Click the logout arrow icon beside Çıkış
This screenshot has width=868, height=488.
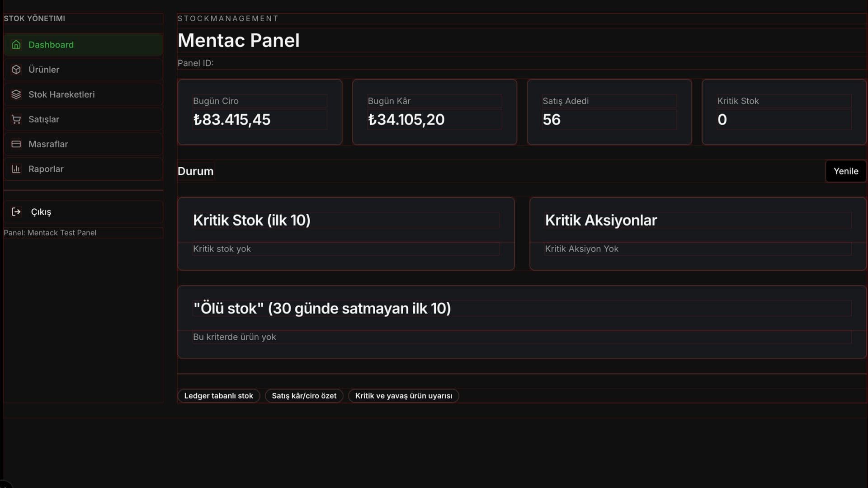(16, 211)
